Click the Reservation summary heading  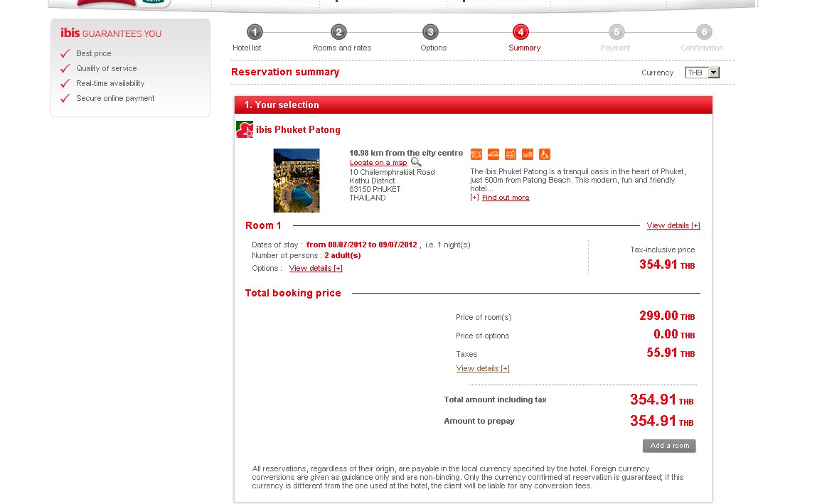coord(285,72)
